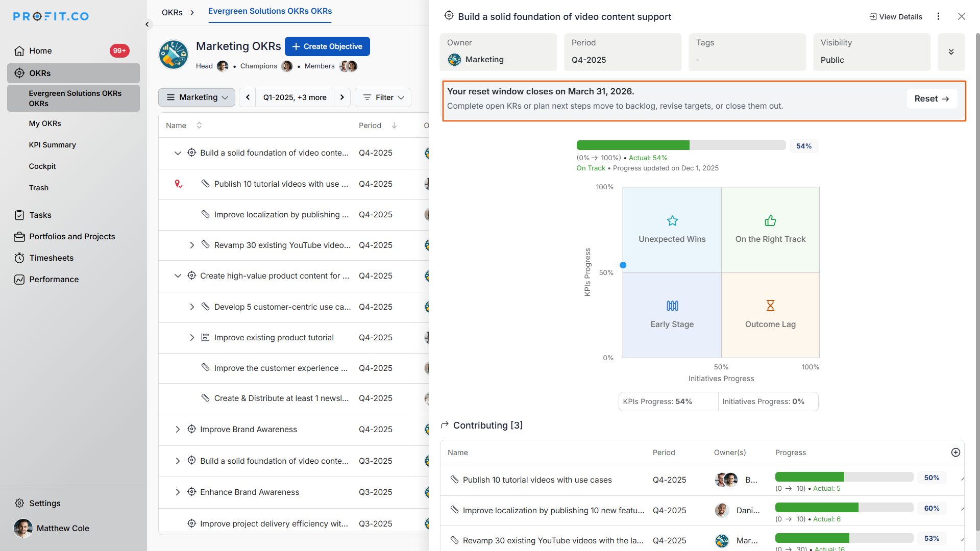
Task: Go to next period using right arrow
Action: click(x=342, y=97)
